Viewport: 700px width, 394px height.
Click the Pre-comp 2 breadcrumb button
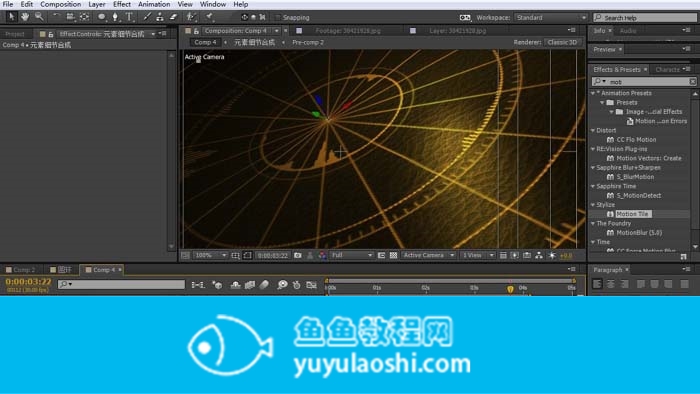coord(308,42)
